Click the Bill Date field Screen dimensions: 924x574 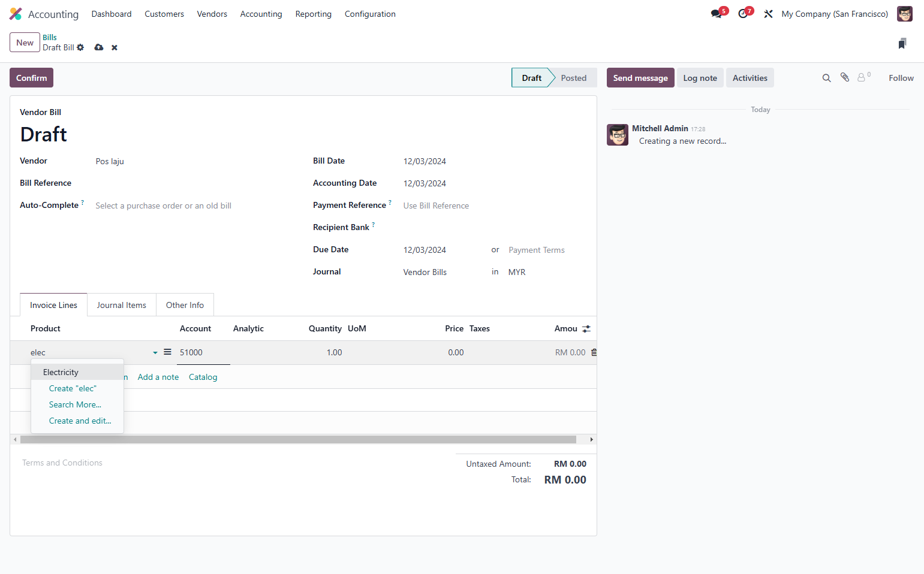494,161
